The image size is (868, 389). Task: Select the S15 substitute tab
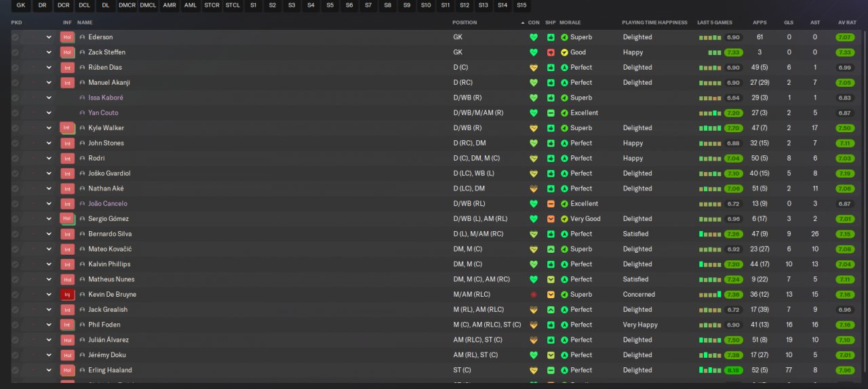pos(521,5)
